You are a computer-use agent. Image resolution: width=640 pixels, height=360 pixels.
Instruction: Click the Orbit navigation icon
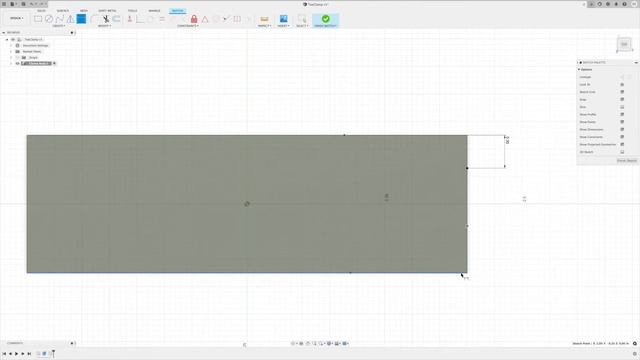click(293, 344)
